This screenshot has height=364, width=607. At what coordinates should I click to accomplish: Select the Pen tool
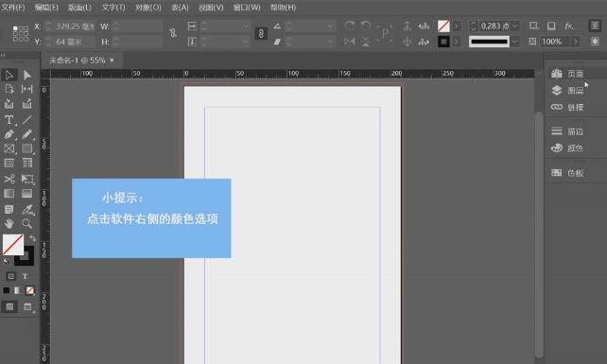pos(9,134)
